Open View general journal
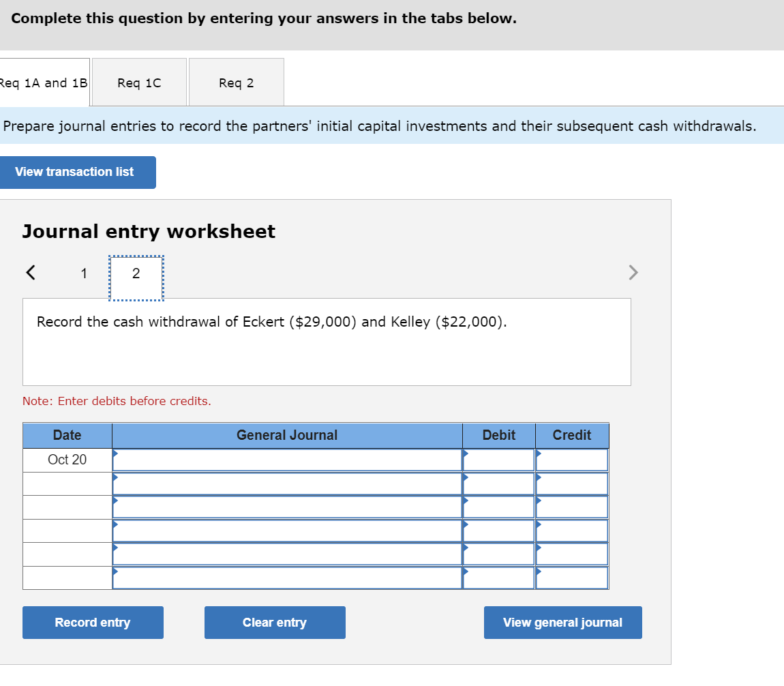Screen dimensions: 784x686 pos(562,622)
